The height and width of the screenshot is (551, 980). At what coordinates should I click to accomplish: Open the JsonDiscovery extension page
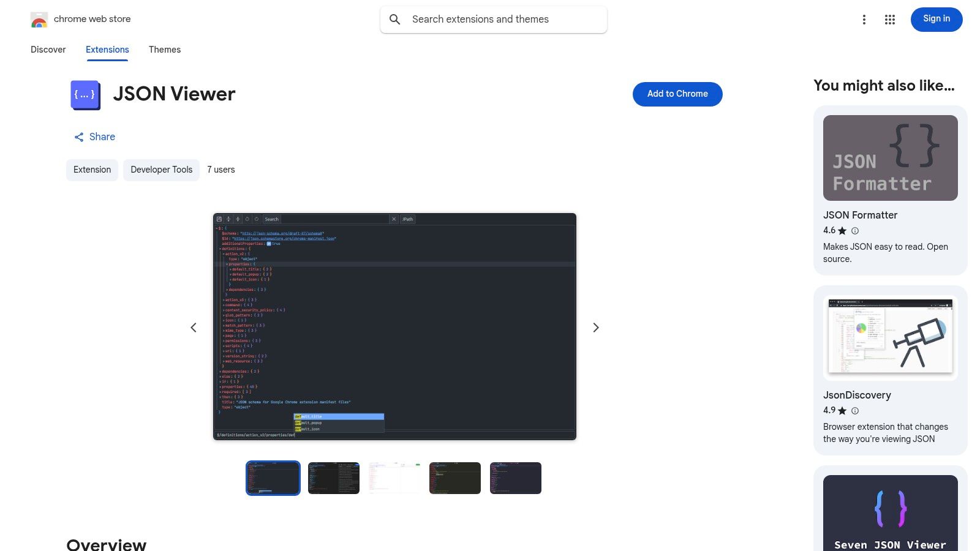(x=889, y=337)
